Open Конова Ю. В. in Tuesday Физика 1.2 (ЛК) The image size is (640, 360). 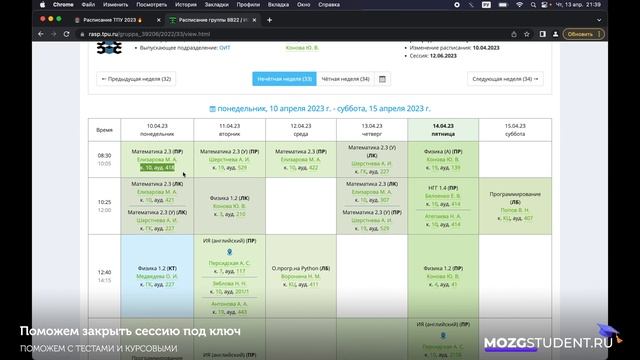(x=229, y=206)
